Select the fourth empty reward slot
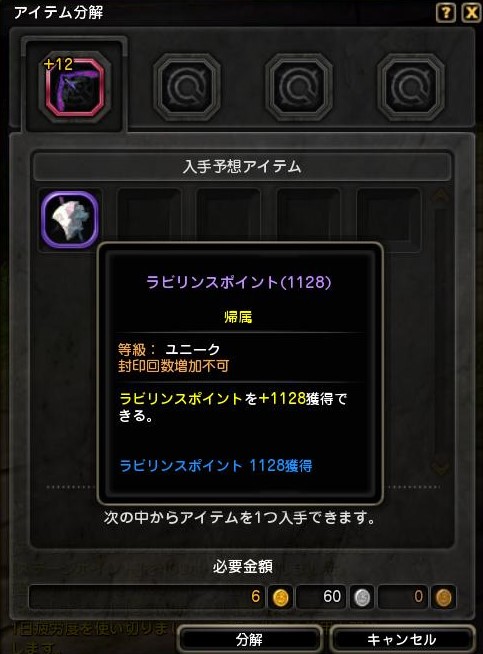The image size is (483, 654). [309, 215]
